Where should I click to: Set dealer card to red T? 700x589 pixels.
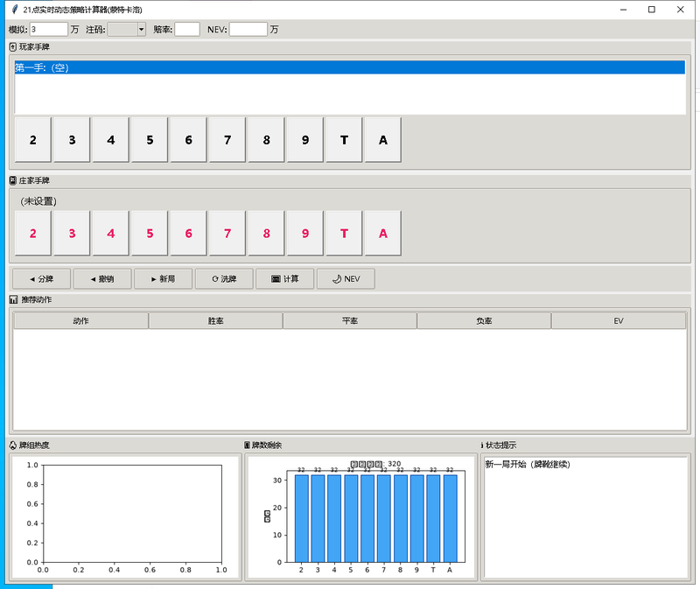[344, 233]
